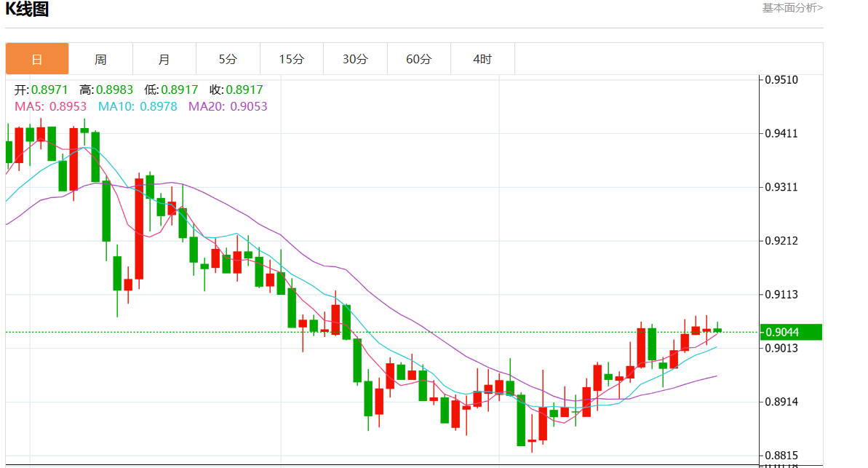Open the 月 monthly chart tab
Image resolution: width=868 pixels, height=468 pixels.
point(164,59)
